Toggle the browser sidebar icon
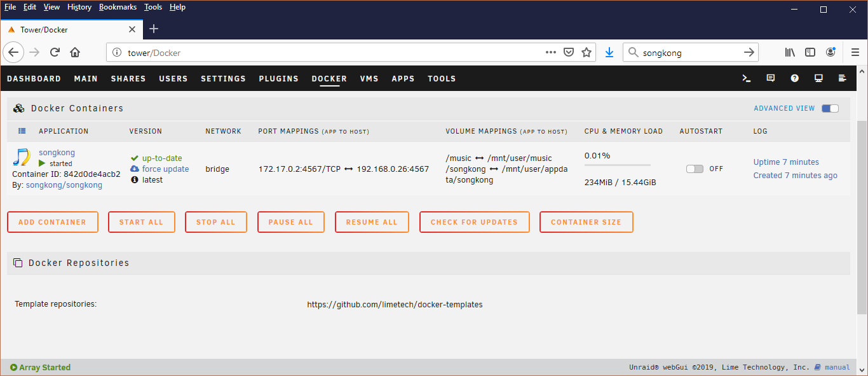Viewport: 868px width, 376px height. [810, 52]
